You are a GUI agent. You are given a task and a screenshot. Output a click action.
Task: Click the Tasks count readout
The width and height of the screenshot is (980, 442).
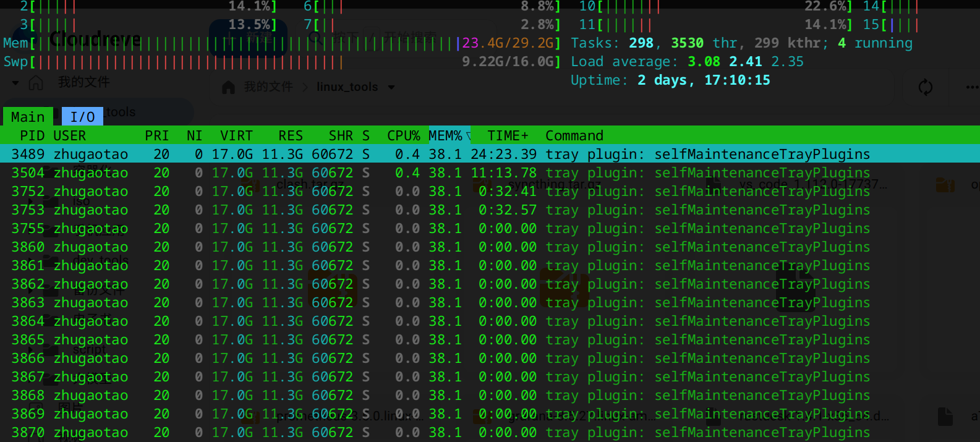[741, 43]
